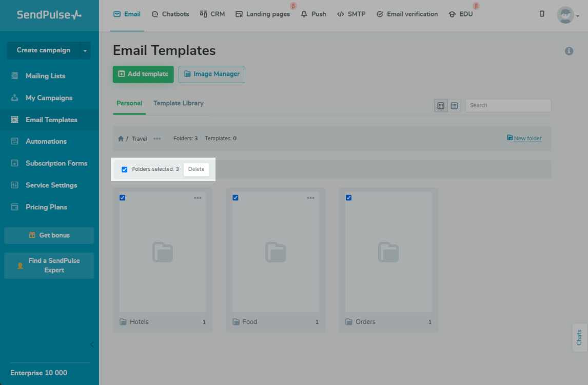Click the Email Templates sidebar icon
Image resolution: width=588 pixels, height=385 pixels.
point(15,120)
